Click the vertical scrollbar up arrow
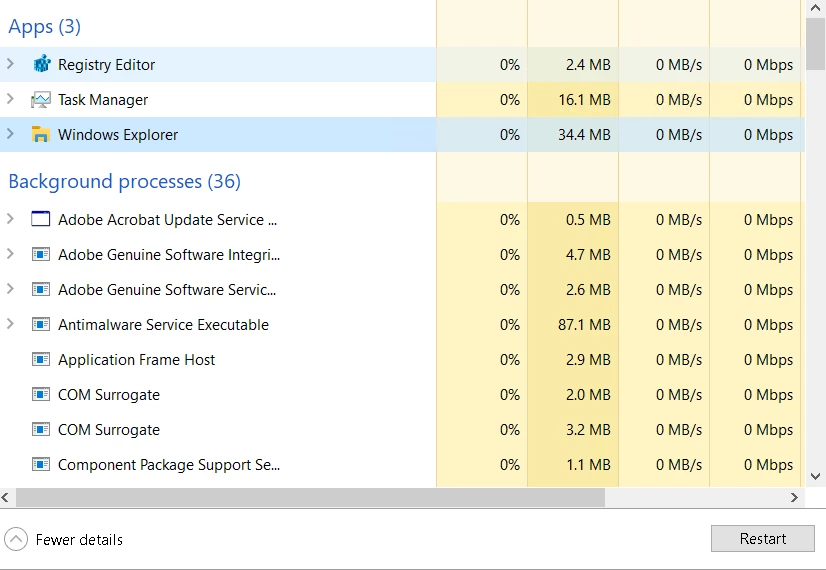The width and height of the screenshot is (826, 570). click(815, 7)
